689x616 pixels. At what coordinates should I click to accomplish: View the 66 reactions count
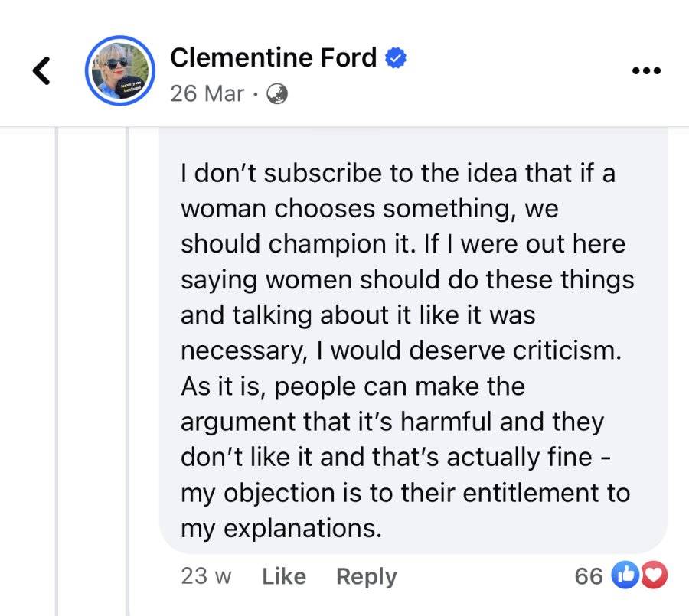(589, 575)
